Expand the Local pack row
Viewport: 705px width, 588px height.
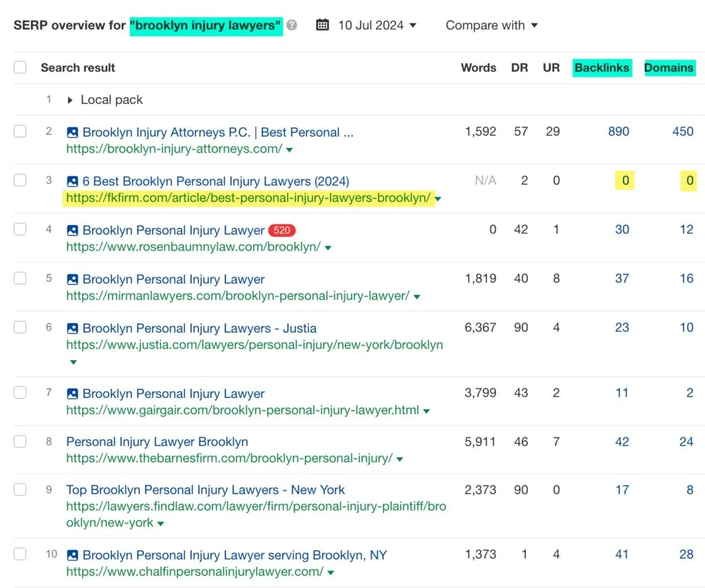click(x=70, y=100)
